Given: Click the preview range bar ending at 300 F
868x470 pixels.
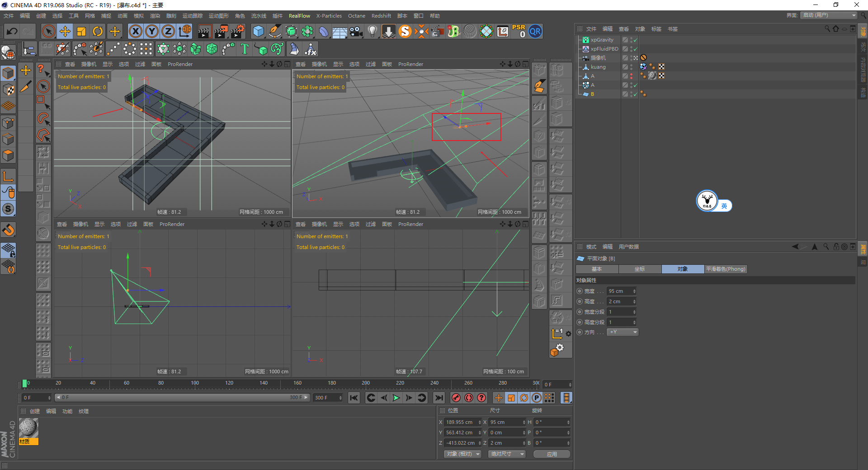Looking at the screenshot, I should 182,398.
